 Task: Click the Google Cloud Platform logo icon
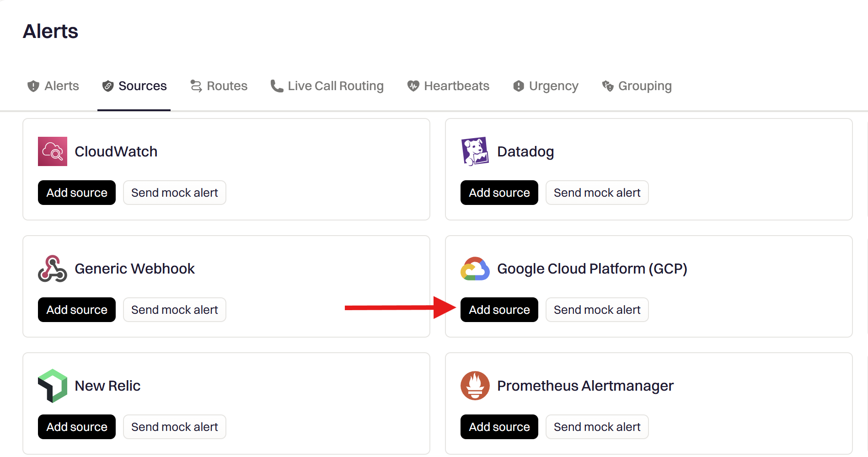tap(475, 269)
